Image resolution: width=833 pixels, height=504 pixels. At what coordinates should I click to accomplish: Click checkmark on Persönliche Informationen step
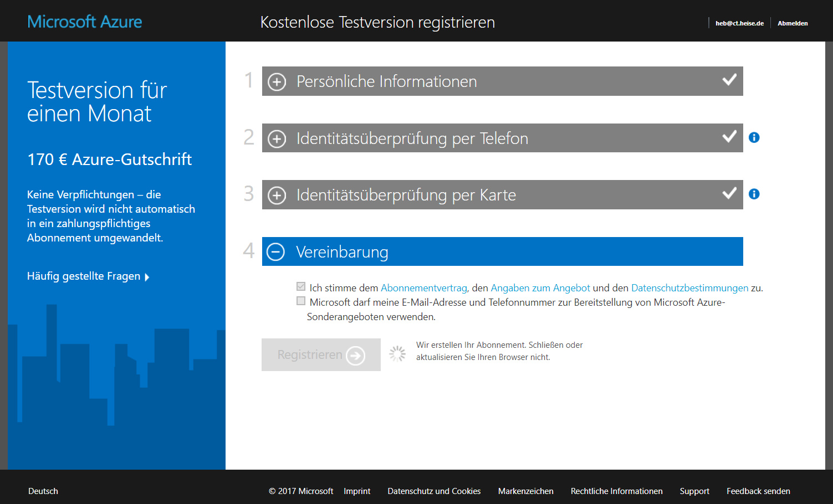pos(729,80)
